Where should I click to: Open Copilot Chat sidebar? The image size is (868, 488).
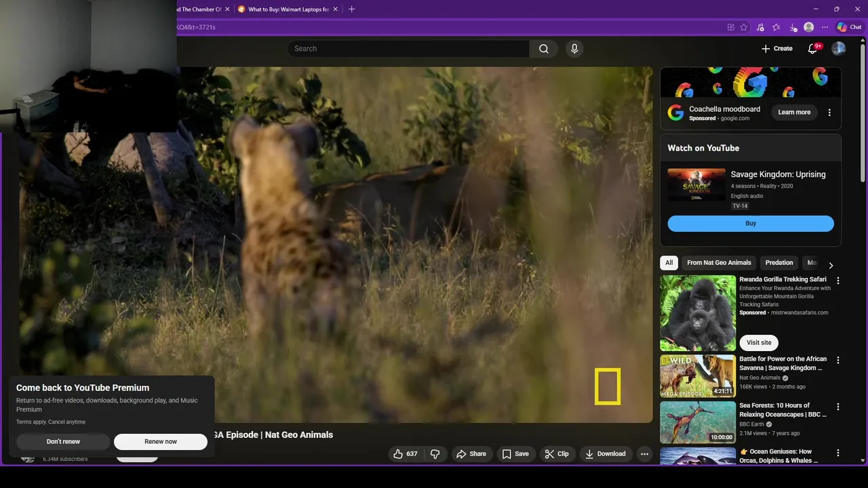pyautogui.click(x=849, y=27)
